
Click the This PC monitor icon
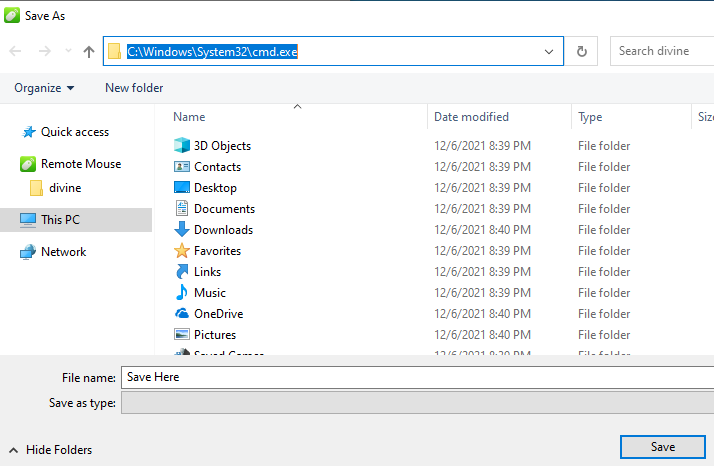[28, 220]
